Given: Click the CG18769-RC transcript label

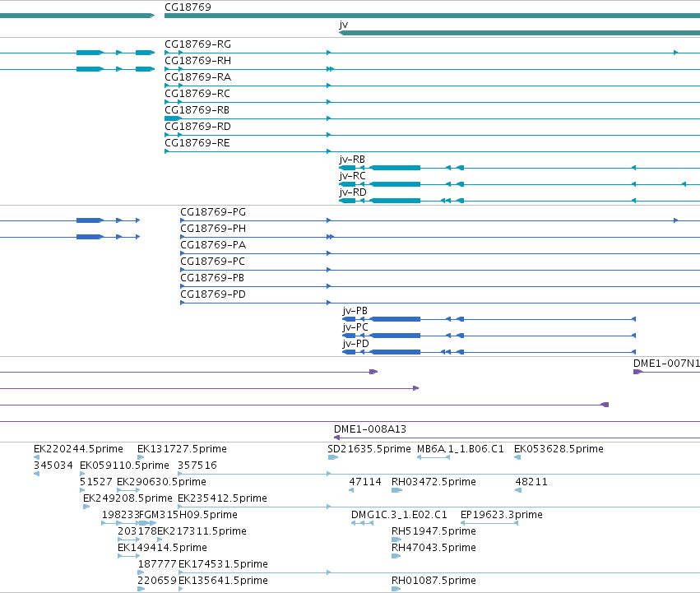Looking at the screenshot, I should 197,94.
